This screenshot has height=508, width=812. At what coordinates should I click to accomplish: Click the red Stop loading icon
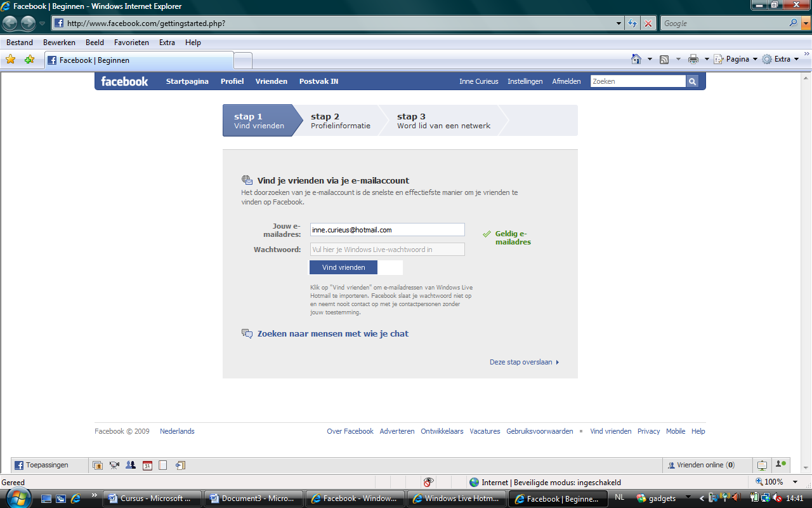pyautogui.click(x=648, y=23)
